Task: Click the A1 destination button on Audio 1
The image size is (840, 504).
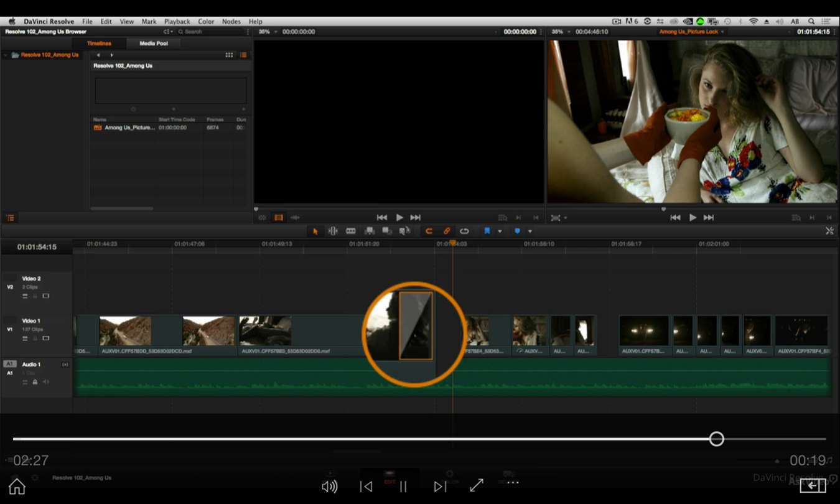Action: [9, 364]
